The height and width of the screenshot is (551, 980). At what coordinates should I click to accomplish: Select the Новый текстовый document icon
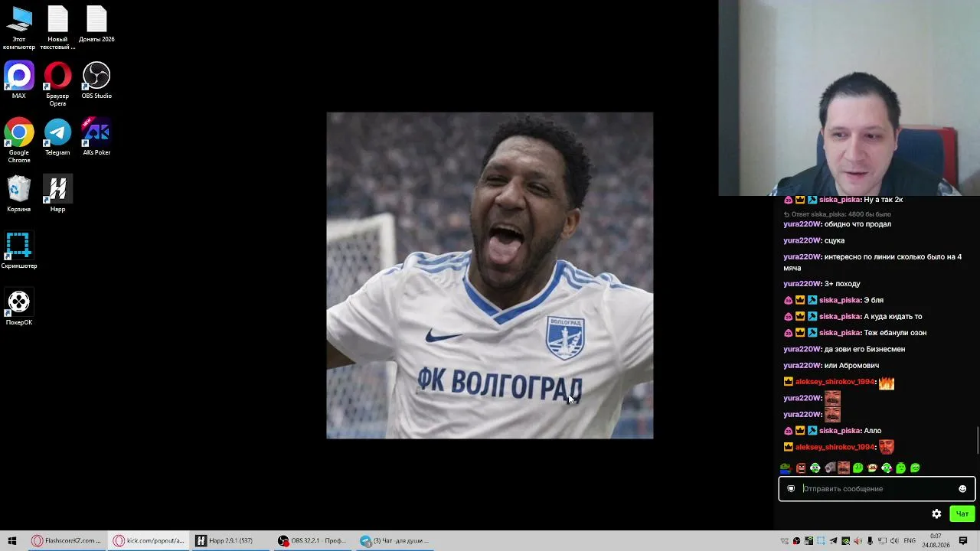57,27
